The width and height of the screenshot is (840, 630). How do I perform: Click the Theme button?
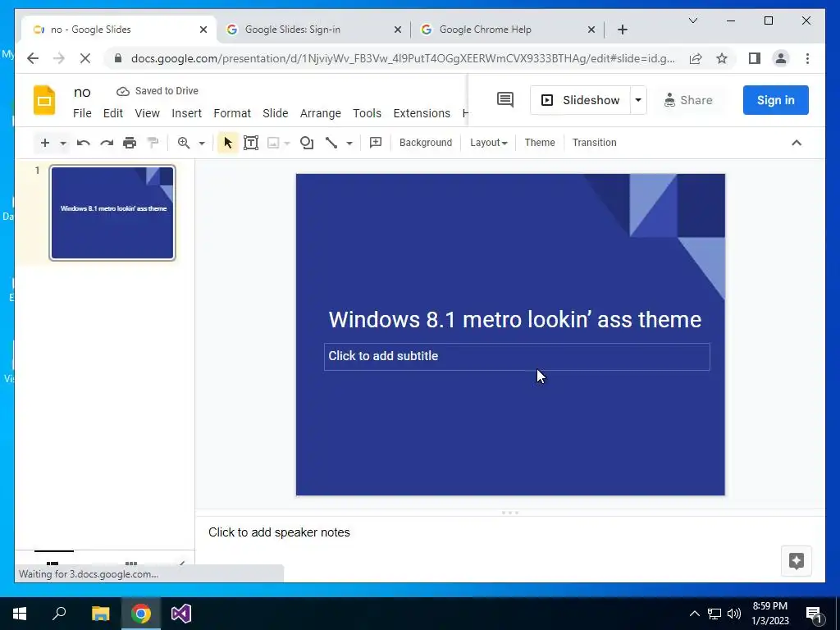click(x=540, y=143)
